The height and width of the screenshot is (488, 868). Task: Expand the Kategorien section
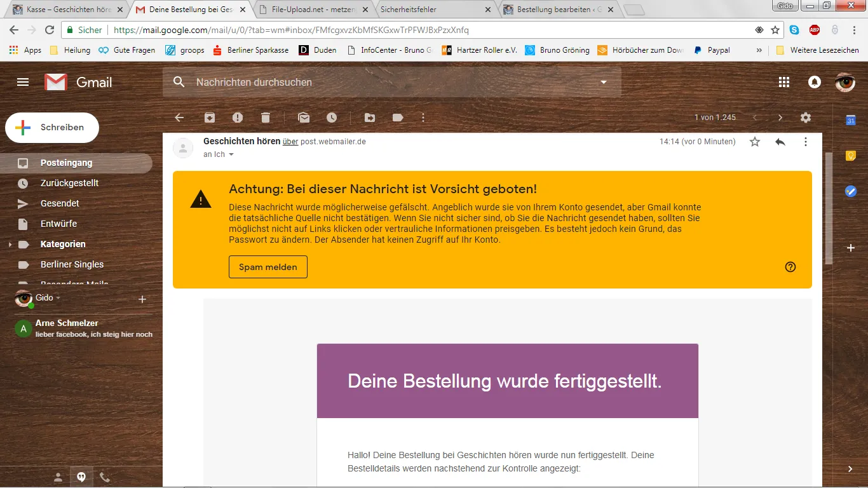point(10,244)
